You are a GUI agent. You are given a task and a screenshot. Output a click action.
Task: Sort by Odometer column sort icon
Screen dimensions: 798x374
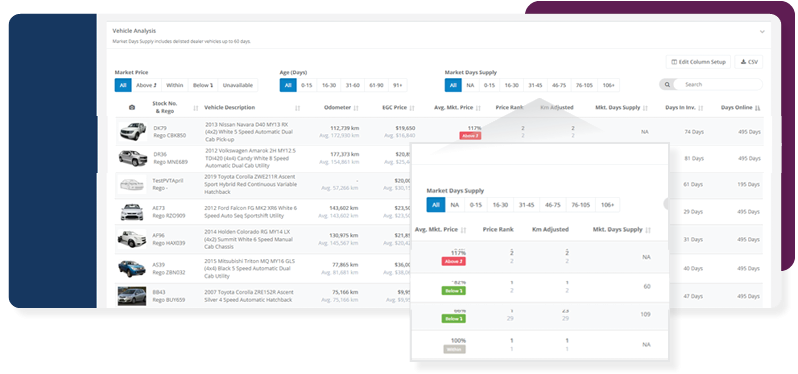pyautogui.click(x=356, y=108)
